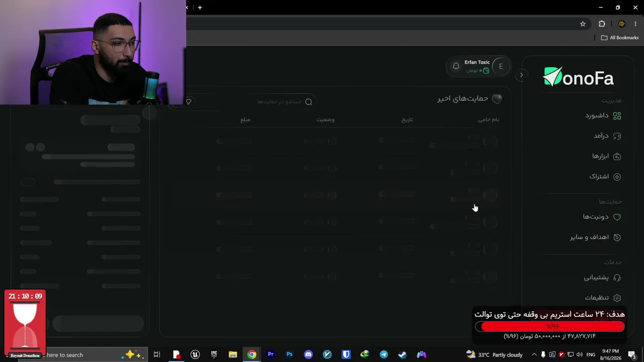Sort by نام حامی column header

[489, 120]
